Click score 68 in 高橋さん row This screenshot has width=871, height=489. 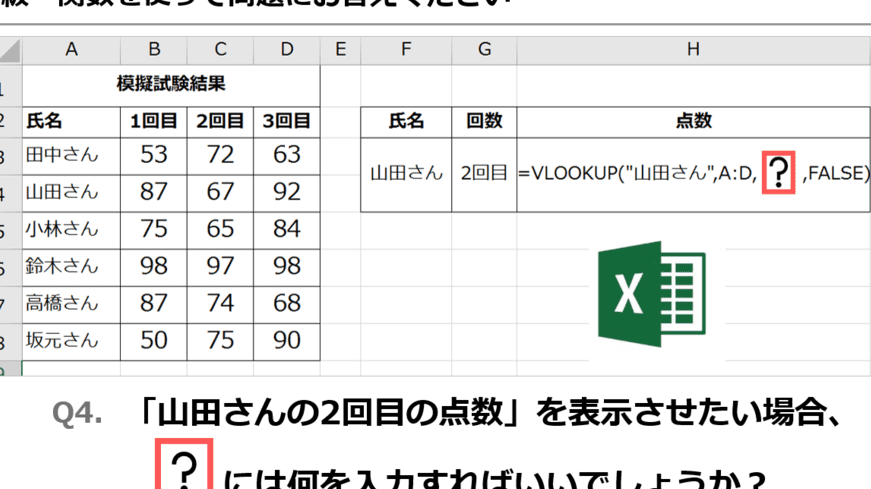tap(287, 305)
